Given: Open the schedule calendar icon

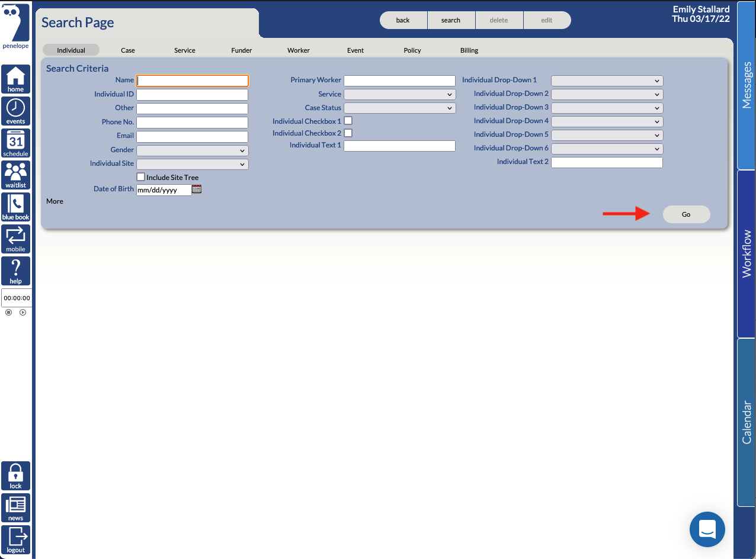Looking at the screenshot, I should (15, 143).
